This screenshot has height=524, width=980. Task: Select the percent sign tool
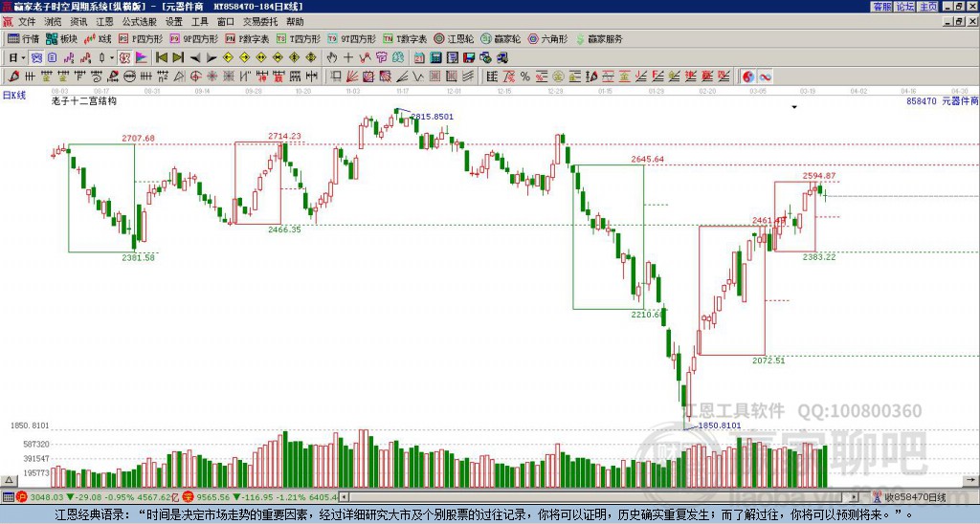click(x=525, y=76)
